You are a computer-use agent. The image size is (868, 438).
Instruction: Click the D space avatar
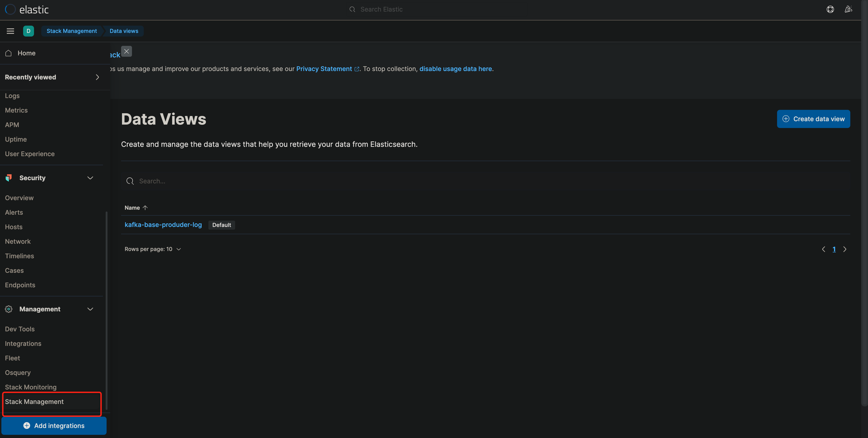(28, 31)
